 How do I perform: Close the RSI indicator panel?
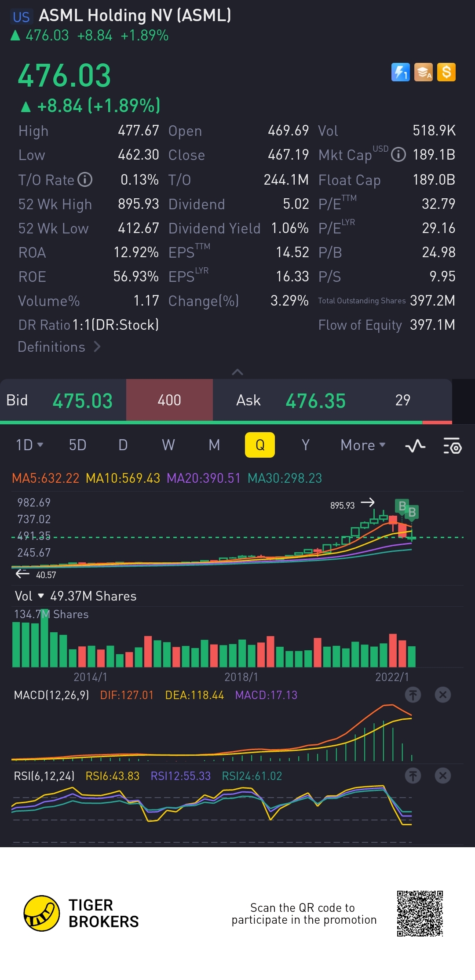(x=443, y=776)
